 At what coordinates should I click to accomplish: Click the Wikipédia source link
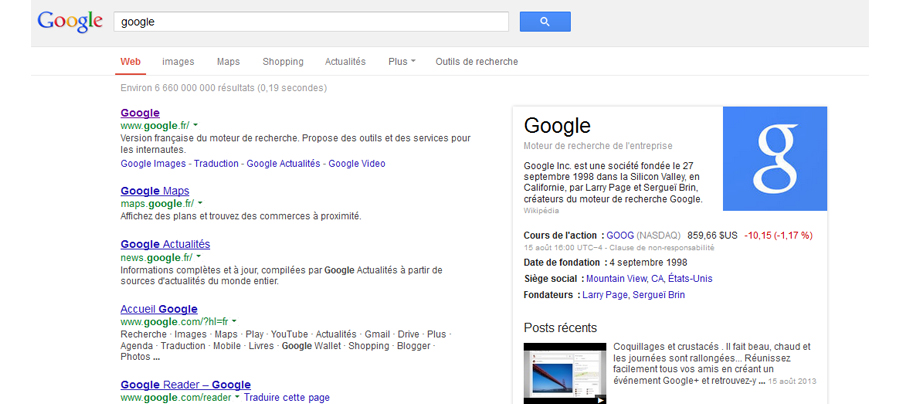pos(541,210)
